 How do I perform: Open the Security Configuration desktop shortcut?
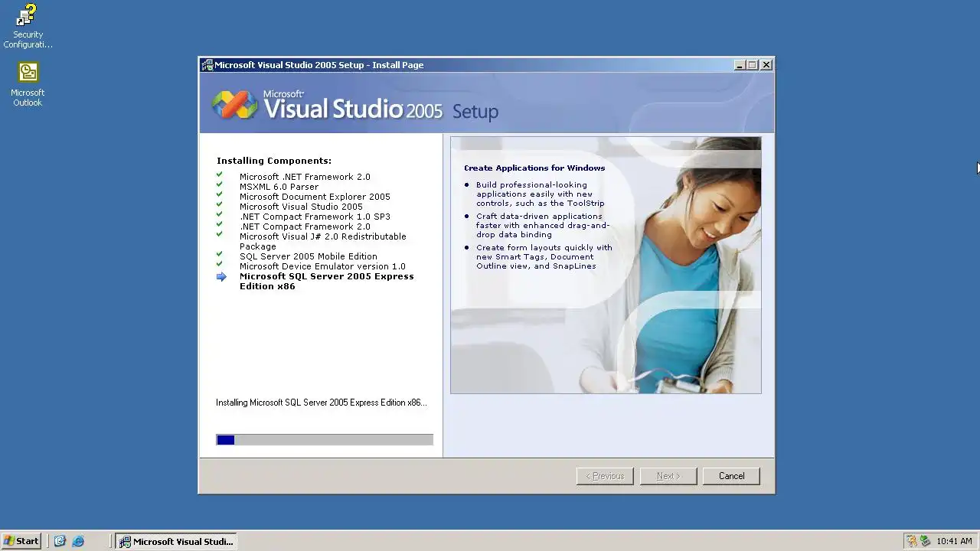click(x=28, y=26)
